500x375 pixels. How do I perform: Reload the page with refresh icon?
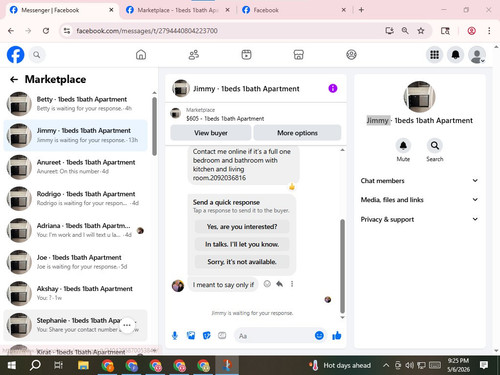46,31
